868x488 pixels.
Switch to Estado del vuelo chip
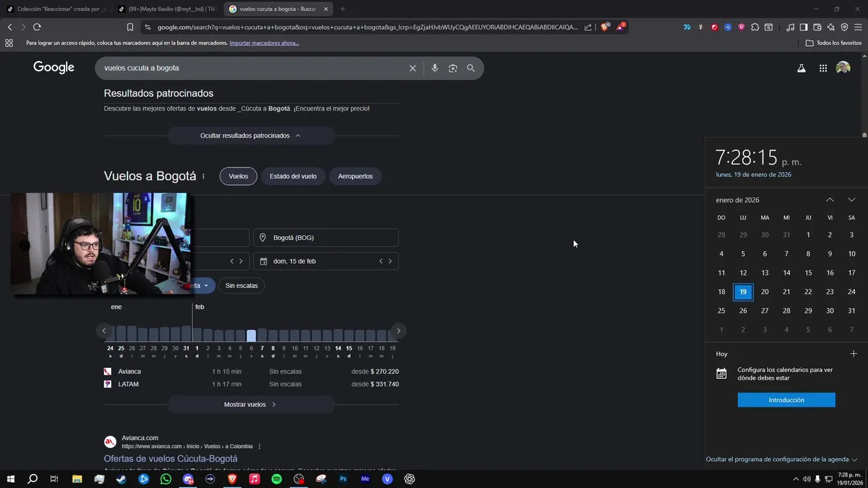tap(293, 176)
